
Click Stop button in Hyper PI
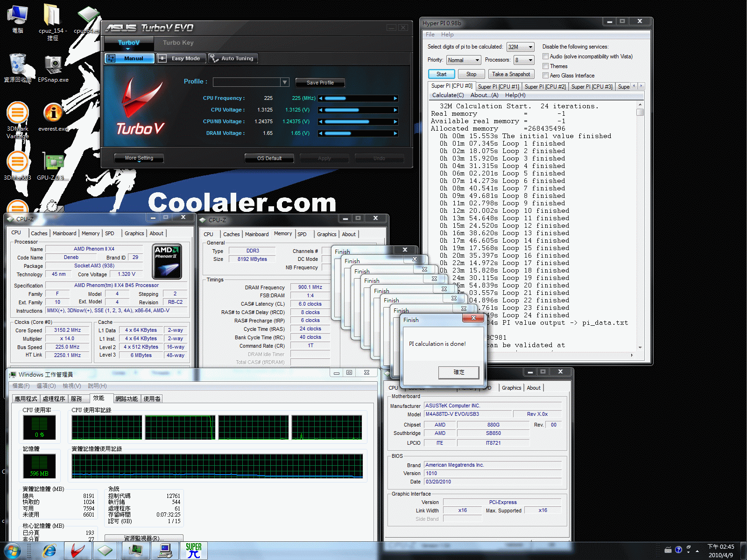(471, 74)
